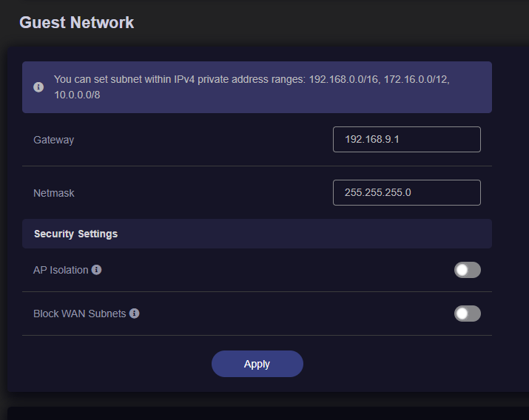Image resolution: width=529 pixels, height=420 pixels.
Task: Click the Guest Network page heading
Action: point(77,23)
